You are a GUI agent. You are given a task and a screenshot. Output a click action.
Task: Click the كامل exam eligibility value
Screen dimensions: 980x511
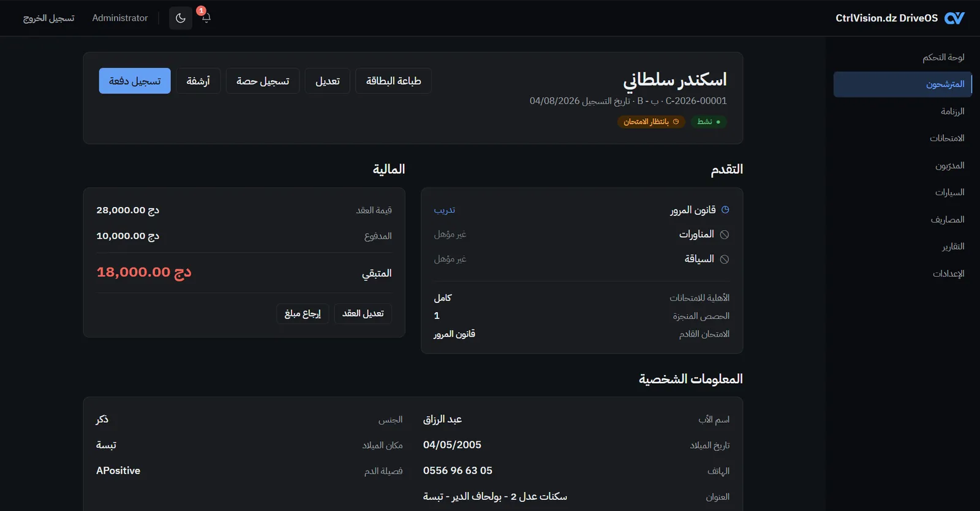coord(443,298)
